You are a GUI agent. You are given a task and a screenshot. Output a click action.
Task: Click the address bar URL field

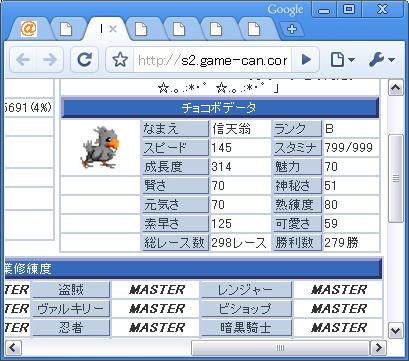click(212, 60)
